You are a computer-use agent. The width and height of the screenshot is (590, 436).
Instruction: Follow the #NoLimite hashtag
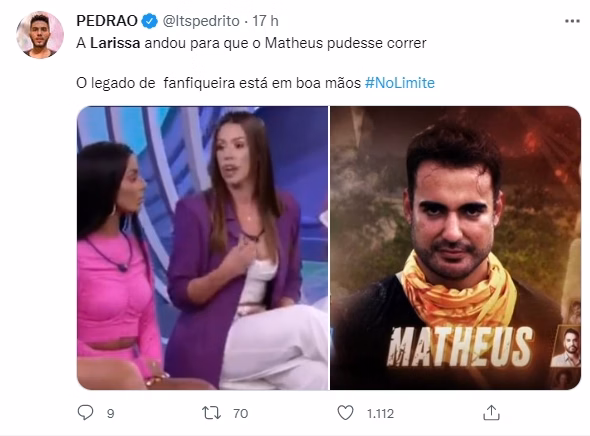(400, 83)
